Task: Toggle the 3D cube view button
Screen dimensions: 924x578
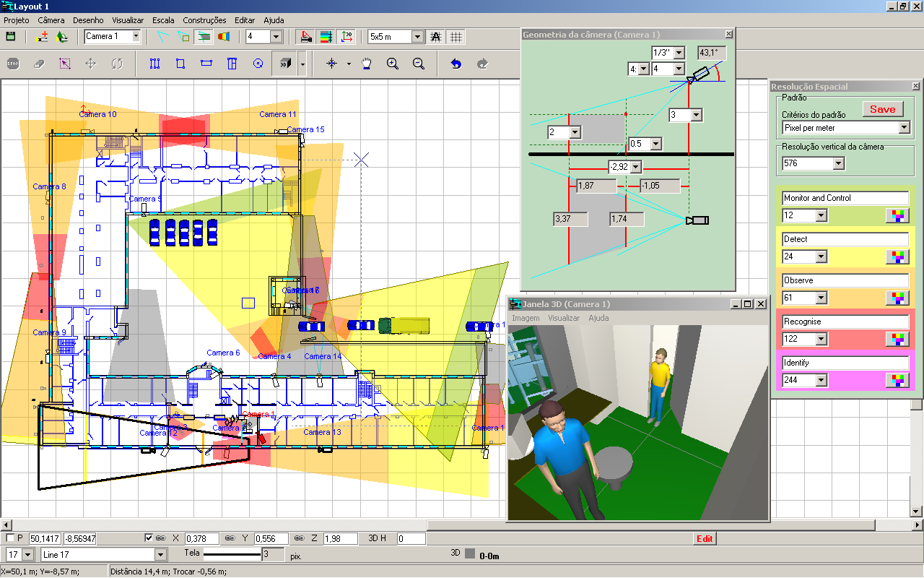Action: (284, 64)
